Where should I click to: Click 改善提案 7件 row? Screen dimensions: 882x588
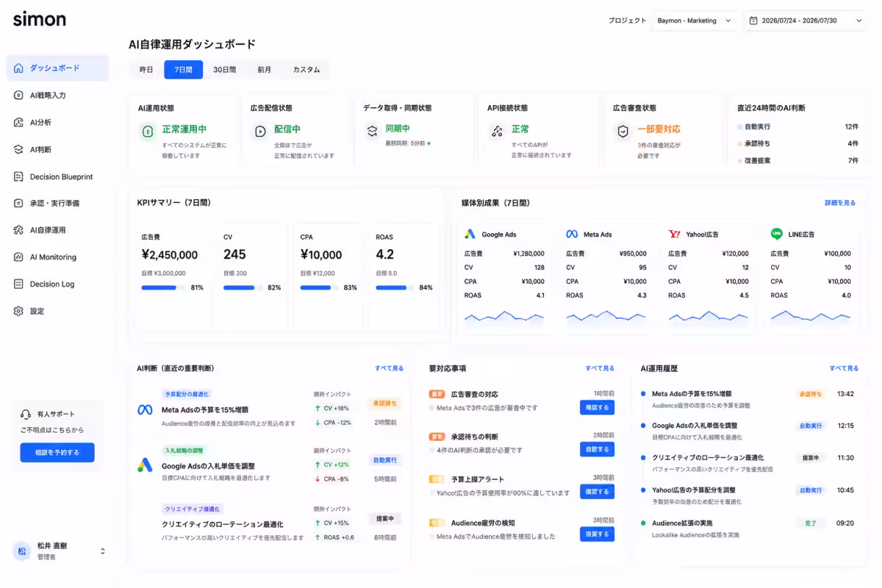tap(797, 160)
